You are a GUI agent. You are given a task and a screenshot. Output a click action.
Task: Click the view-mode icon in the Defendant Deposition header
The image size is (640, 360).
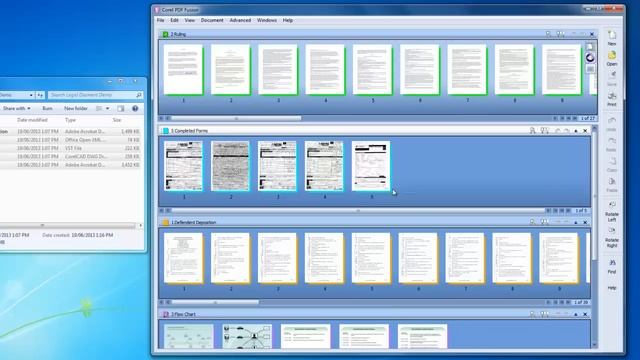point(544,222)
